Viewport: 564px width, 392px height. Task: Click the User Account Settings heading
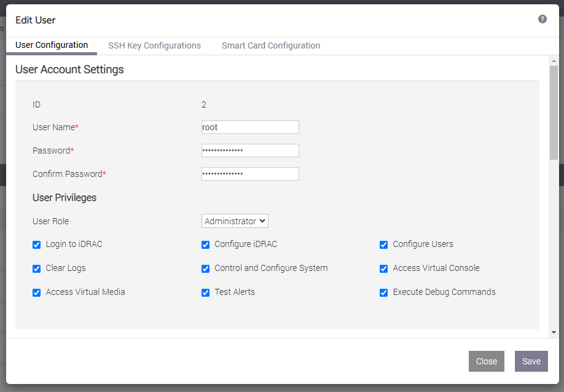point(69,69)
